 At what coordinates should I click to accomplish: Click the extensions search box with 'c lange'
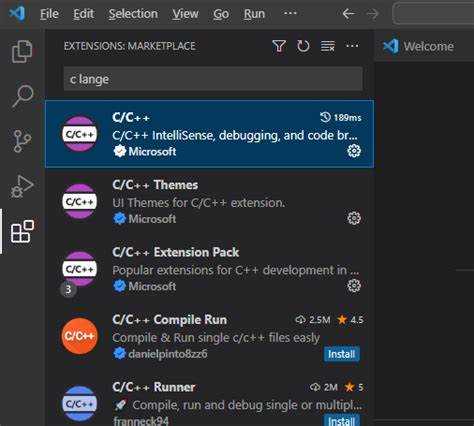tap(213, 79)
